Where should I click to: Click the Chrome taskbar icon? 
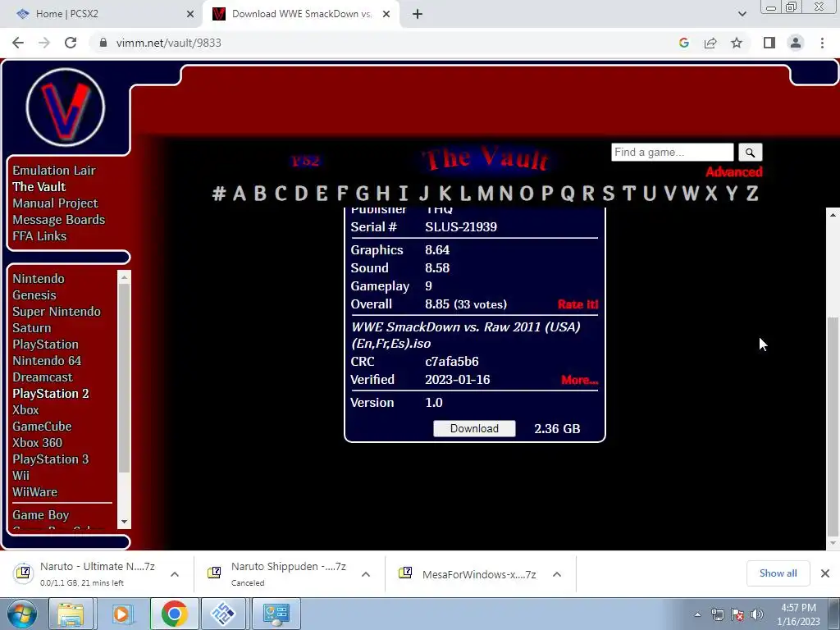[x=174, y=614]
